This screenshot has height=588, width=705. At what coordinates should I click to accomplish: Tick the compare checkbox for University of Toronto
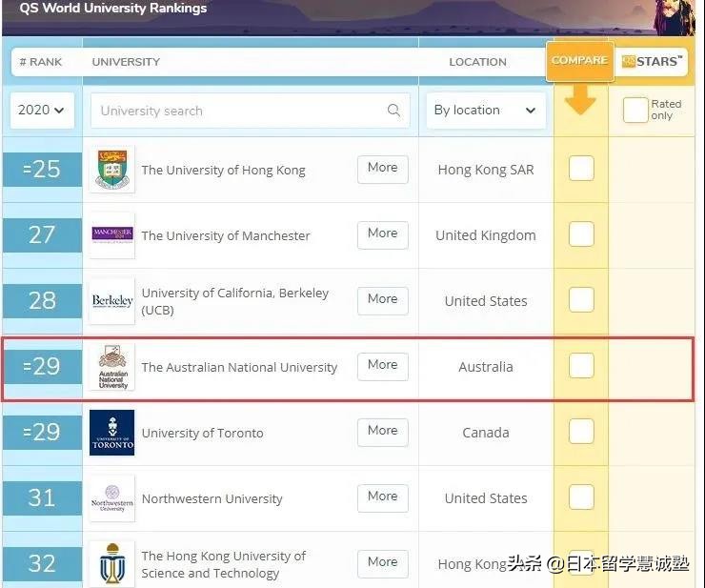pyautogui.click(x=581, y=431)
